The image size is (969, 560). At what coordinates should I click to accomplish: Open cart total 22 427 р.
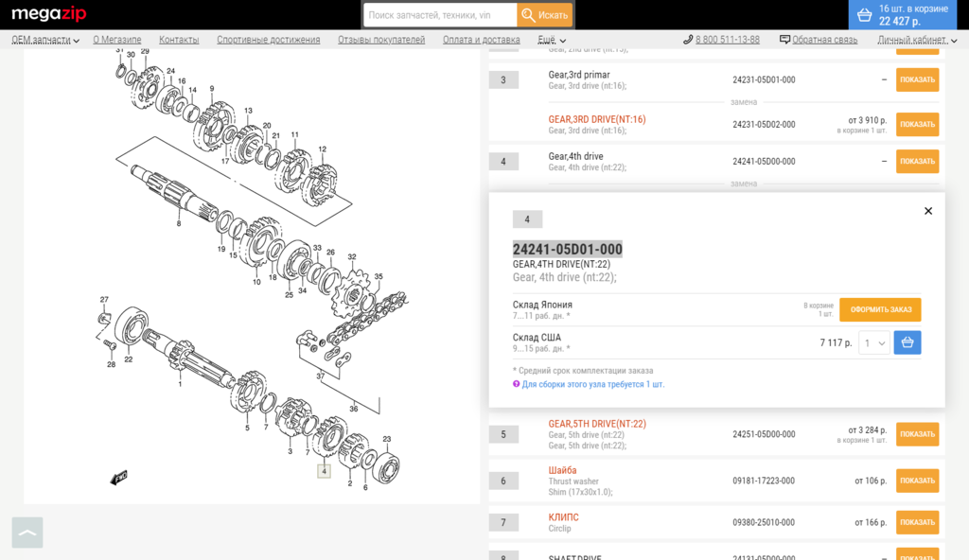pyautogui.click(x=899, y=22)
